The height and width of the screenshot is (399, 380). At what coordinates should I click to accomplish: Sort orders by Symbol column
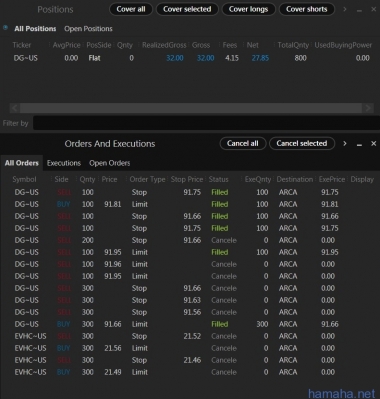tap(24, 179)
